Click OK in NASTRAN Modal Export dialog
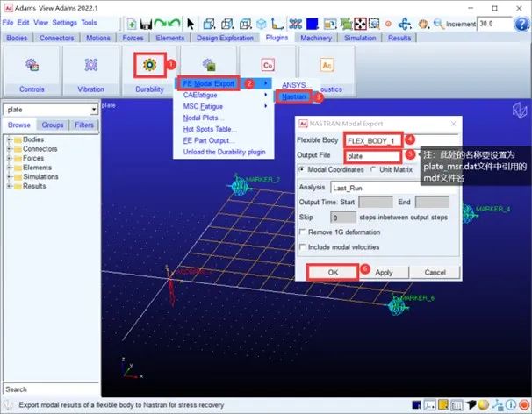Image resolution: width=532 pixels, height=414 pixels. point(333,272)
